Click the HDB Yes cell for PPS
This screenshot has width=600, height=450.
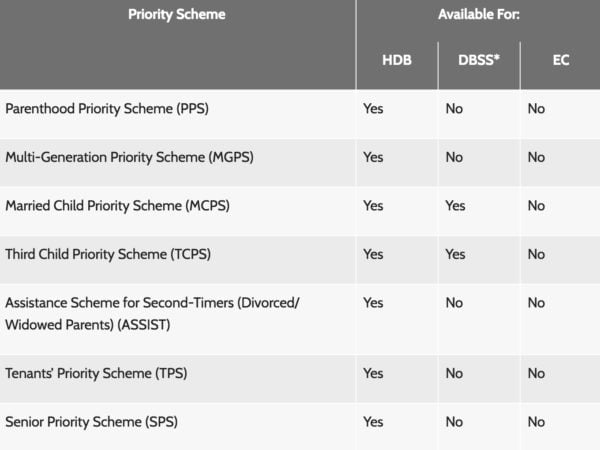373,109
